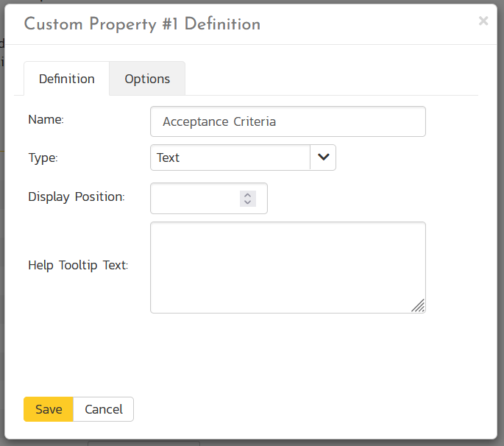
Task: Click the "Name:" field label
Action: tap(46, 118)
